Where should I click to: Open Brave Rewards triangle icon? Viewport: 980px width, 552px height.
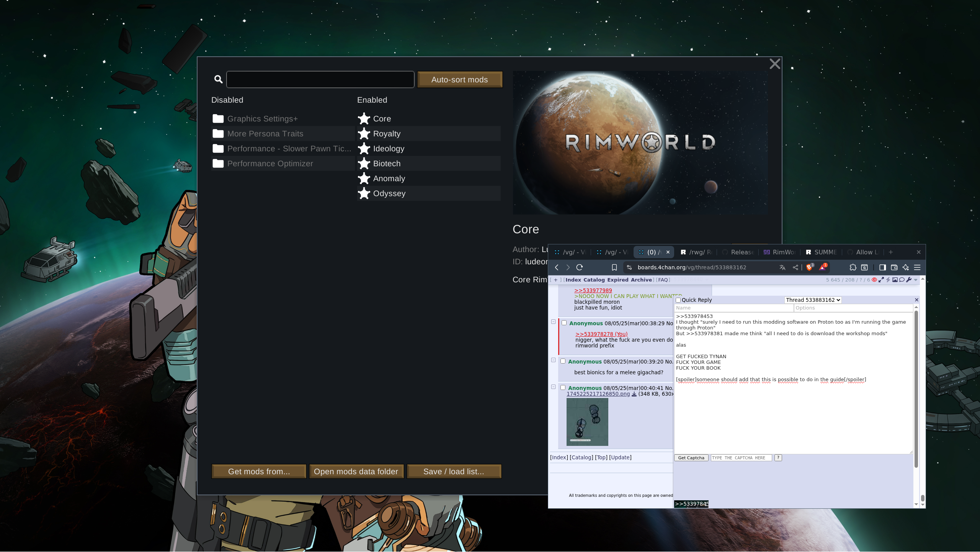point(823,267)
